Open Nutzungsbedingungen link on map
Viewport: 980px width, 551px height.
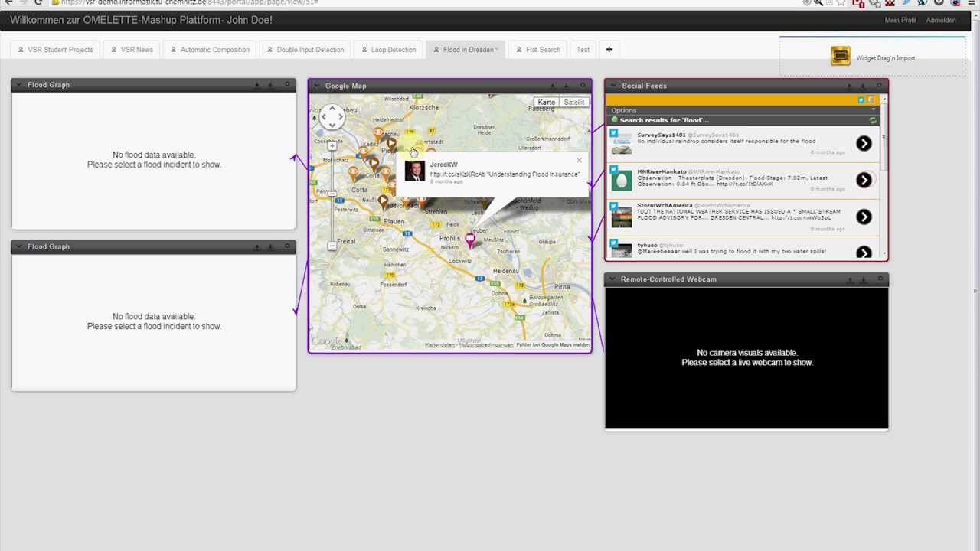click(x=486, y=345)
